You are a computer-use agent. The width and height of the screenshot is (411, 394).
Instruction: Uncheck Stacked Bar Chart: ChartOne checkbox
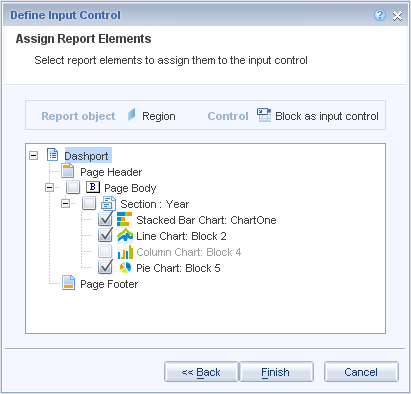(x=105, y=219)
